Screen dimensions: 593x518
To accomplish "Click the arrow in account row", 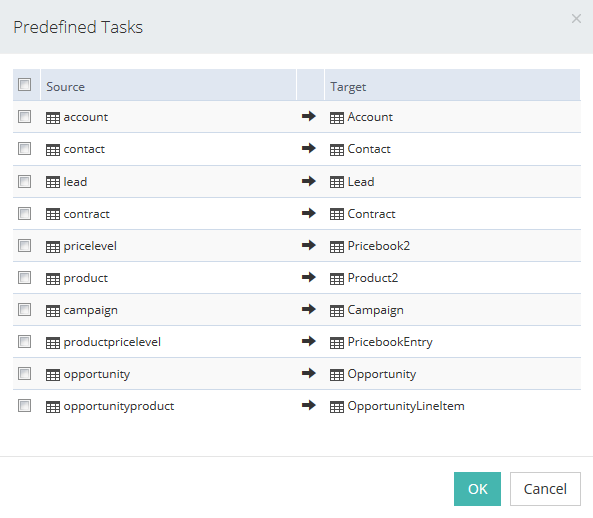I will (x=309, y=116).
